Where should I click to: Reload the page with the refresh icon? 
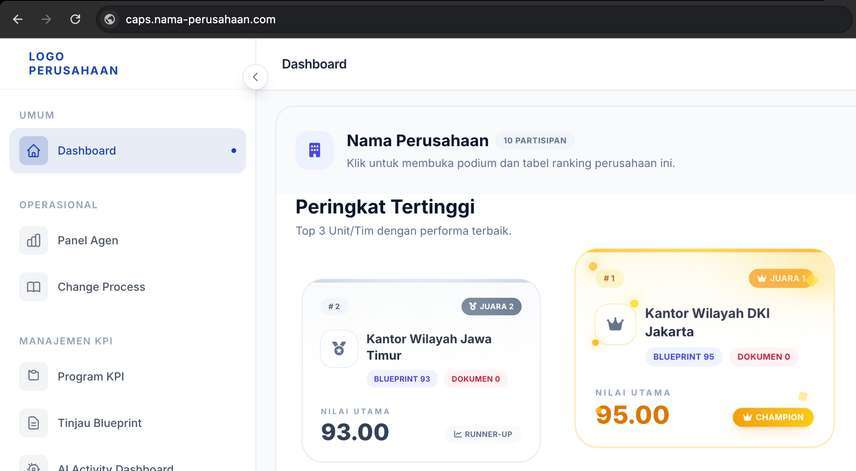pyautogui.click(x=75, y=19)
